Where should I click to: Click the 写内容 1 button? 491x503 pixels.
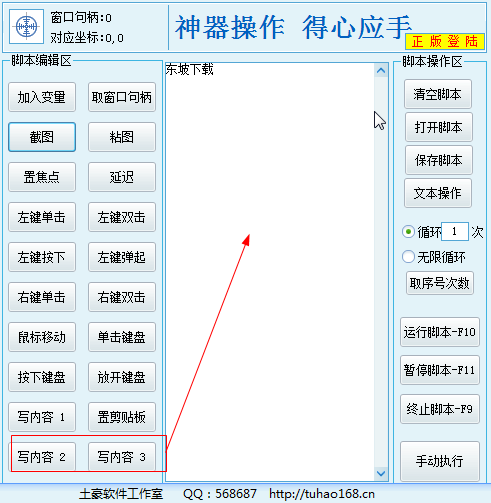click(x=42, y=417)
